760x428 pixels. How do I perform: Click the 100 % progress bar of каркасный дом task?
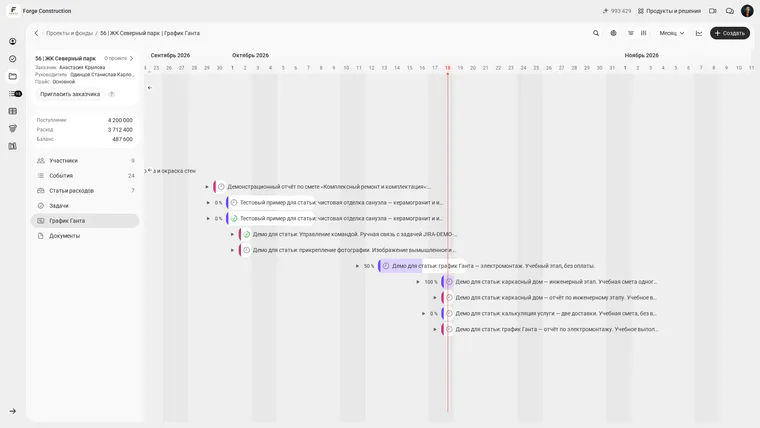point(447,282)
